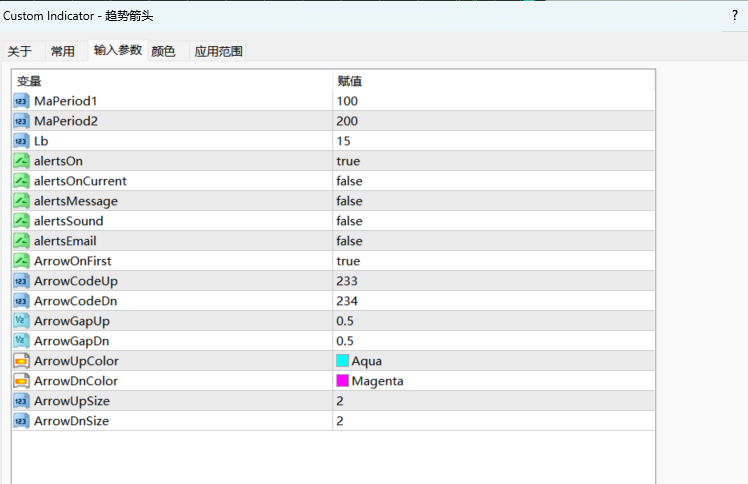Select the alertsOnCurrent value false

349,181
